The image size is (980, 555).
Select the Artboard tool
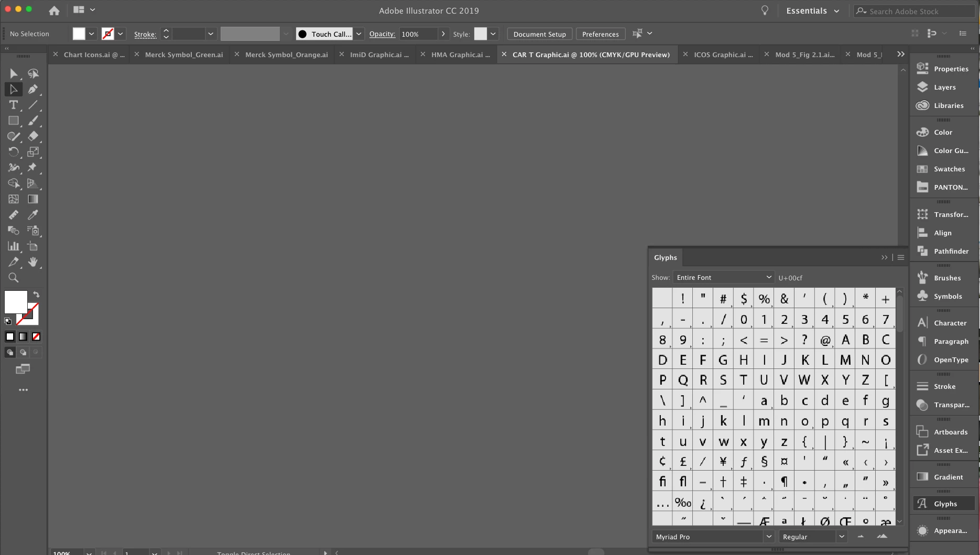pos(33,246)
